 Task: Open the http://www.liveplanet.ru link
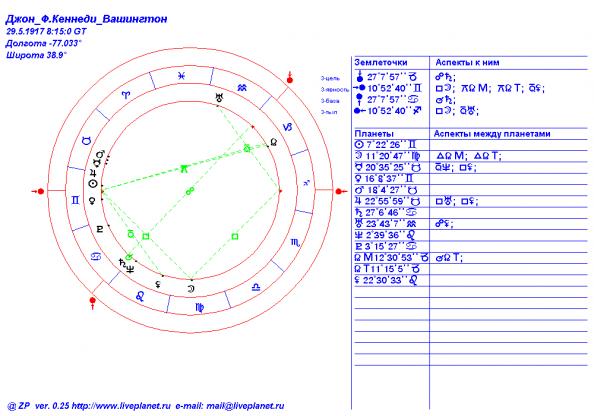point(121,406)
